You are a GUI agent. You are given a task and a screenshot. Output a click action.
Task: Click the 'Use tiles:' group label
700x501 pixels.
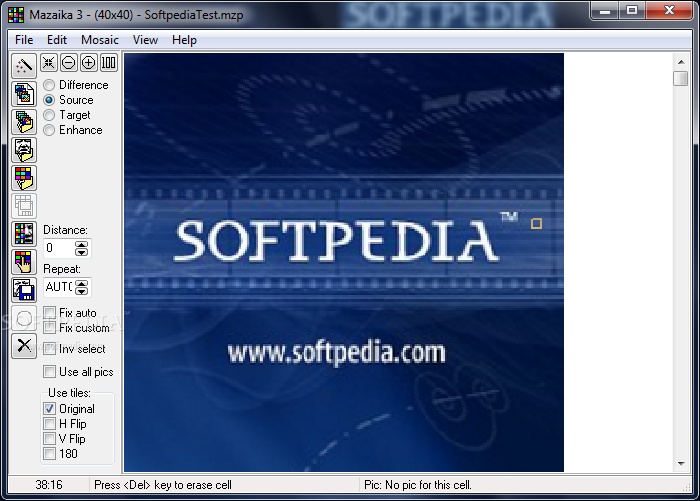click(x=69, y=393)
